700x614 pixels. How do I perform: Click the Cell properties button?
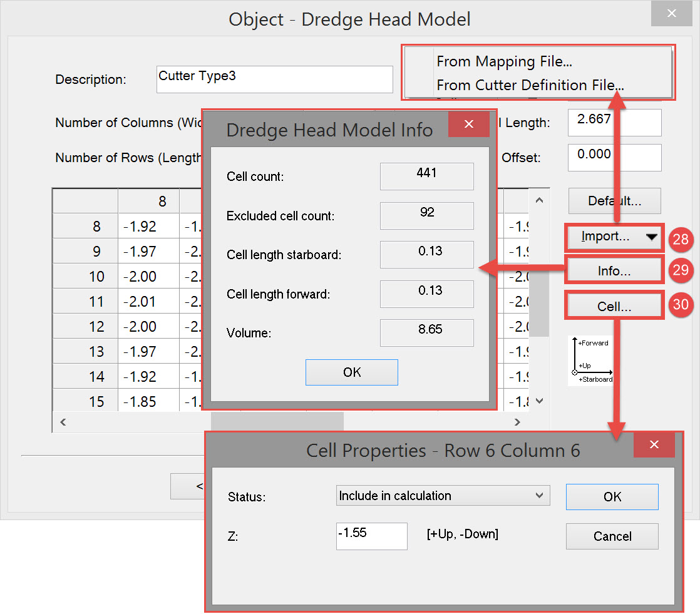[x=613, y=307]
